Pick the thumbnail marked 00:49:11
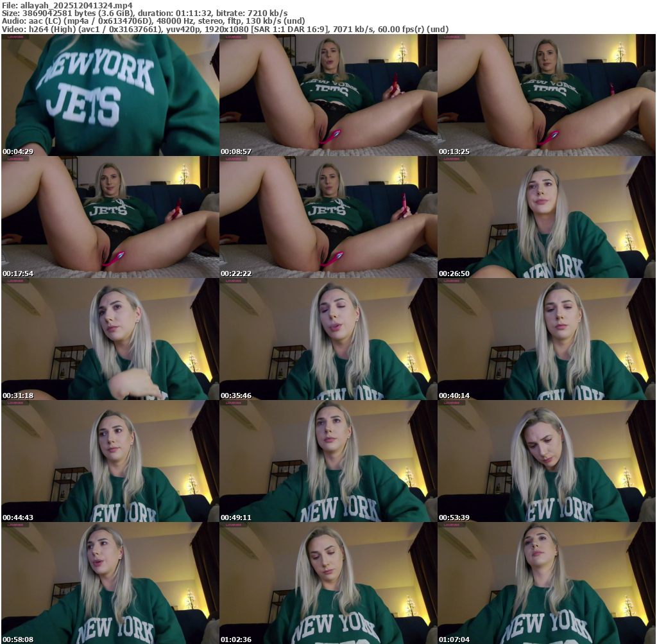657x644 pixels. tap(328, 461)
